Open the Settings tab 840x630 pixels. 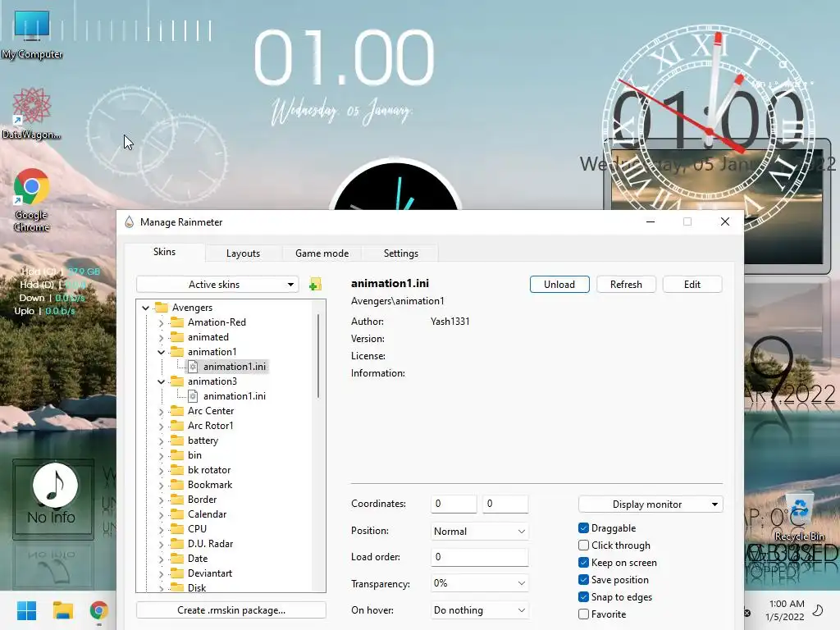(x=400, y=253)
